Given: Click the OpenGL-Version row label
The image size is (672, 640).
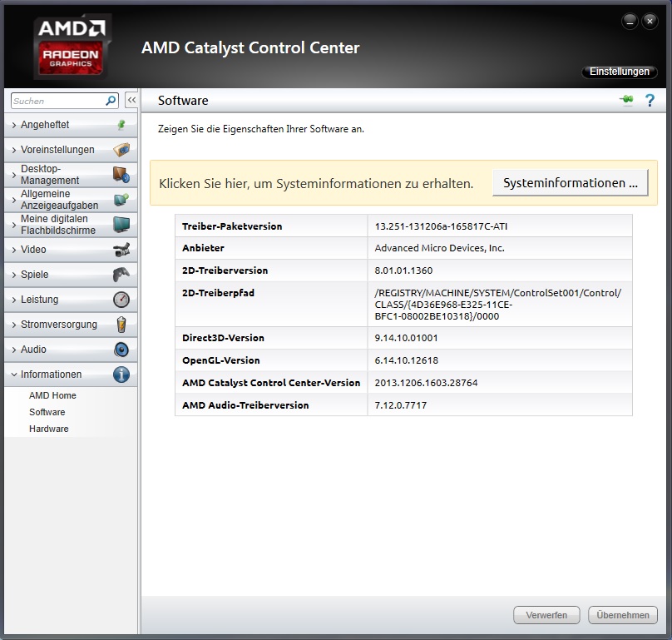Looking at the screenshot, I should click(x=220, y=360).
